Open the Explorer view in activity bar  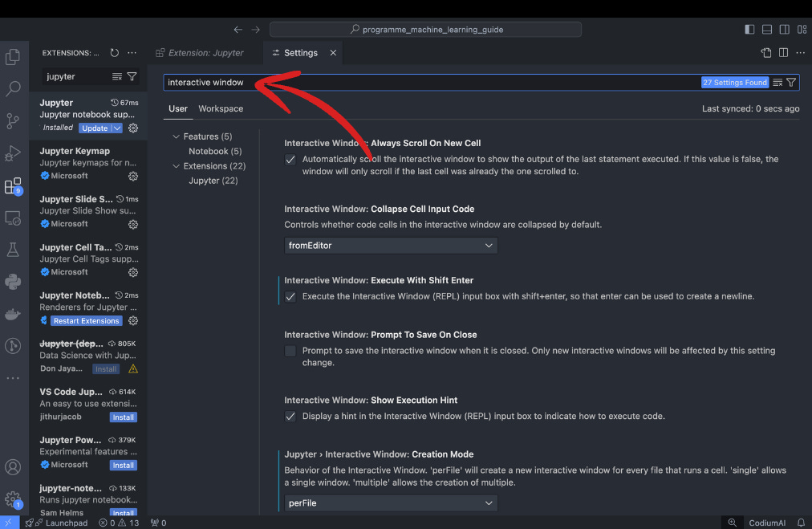click(13, 56)
